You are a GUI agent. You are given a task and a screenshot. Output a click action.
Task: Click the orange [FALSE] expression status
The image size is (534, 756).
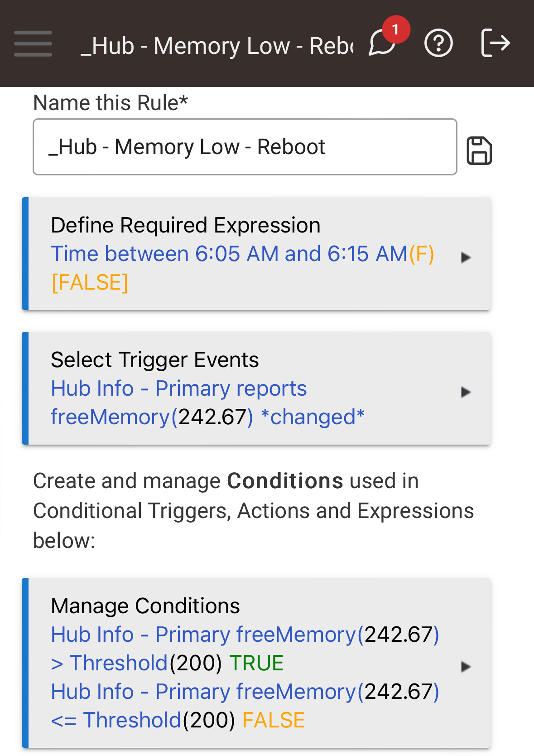(90, 282)
